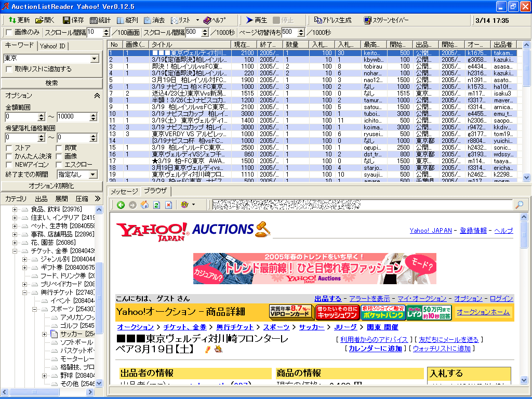The image size is (532, 399).
Task: Click the キャッシュワン ad banner
Action: 337,312
